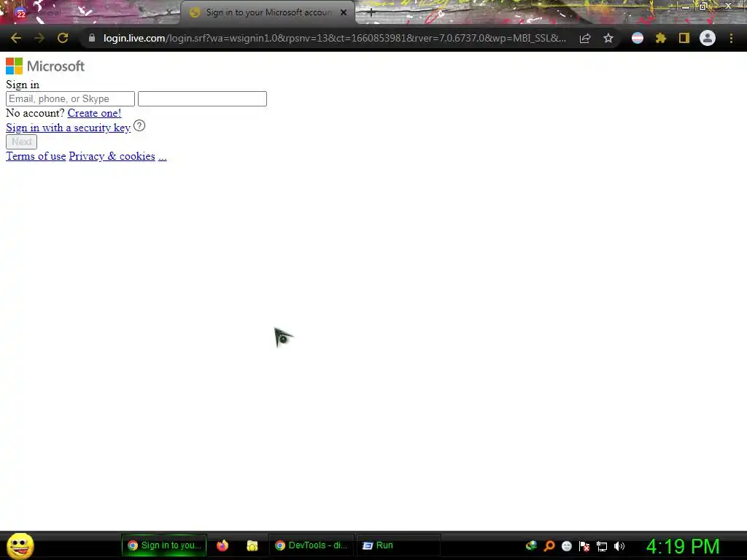The height and width of the screenshot is (560, 747).
Task: Open the Chrome profile avatar
Action: pos(708,38)
